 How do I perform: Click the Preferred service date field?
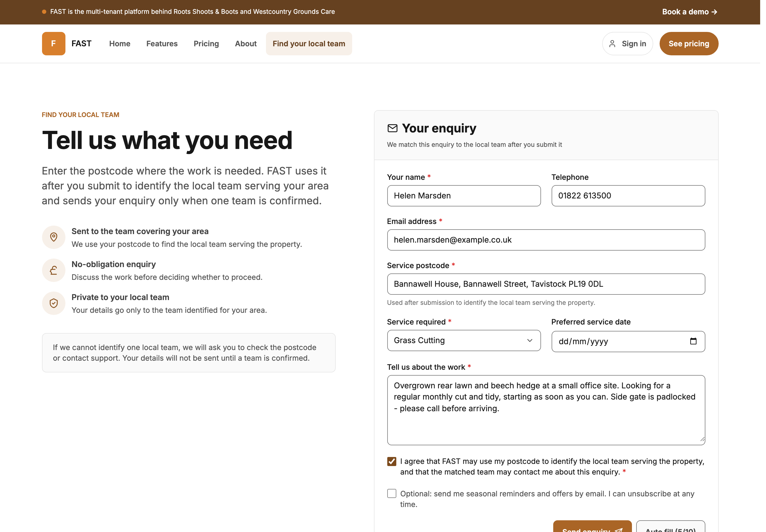(x=628, y=341)
